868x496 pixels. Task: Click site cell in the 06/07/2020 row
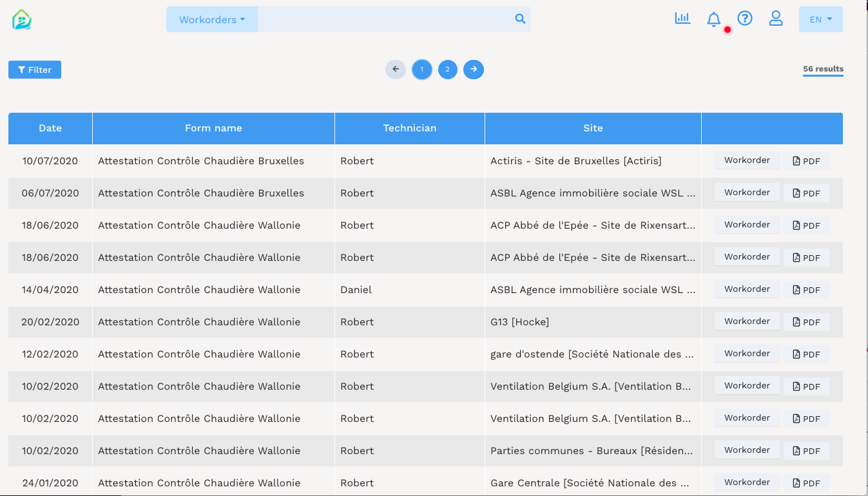(593, 193)
